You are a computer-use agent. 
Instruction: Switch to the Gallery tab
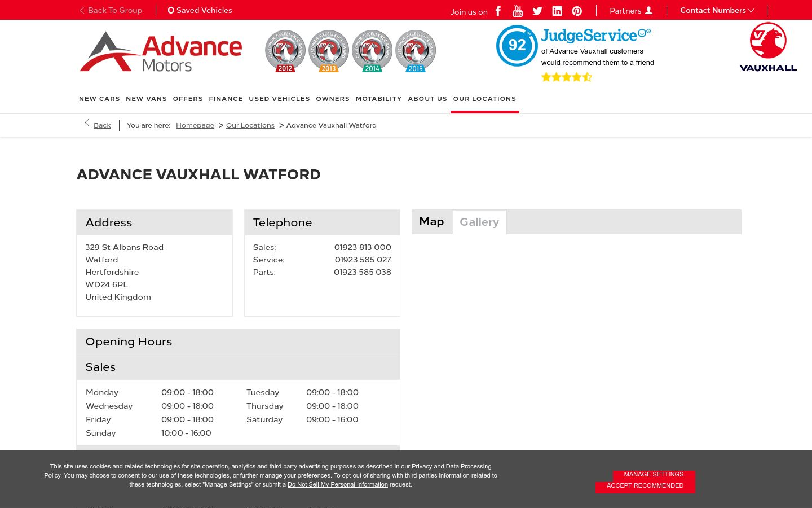(479, 222)
